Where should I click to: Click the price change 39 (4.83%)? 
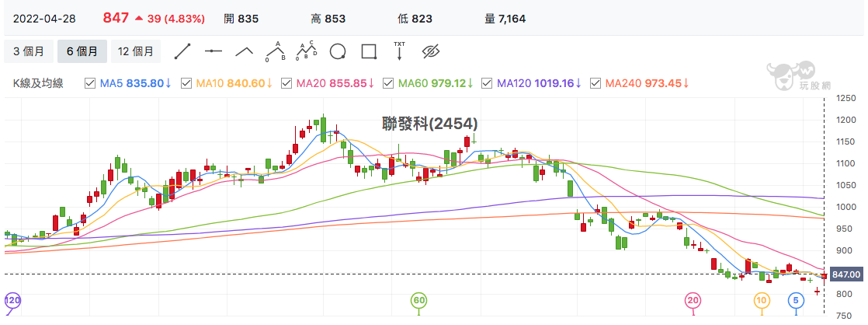[176, 19]
